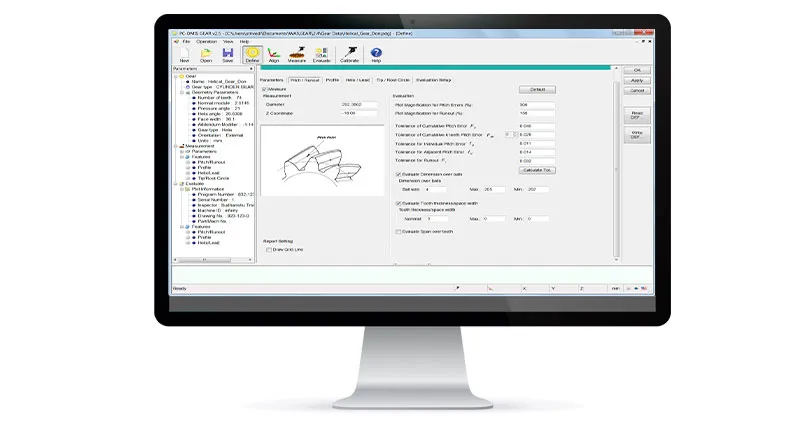The width and height of the screenshot is (800, 428).
Task: Enable Evaluate Span over teeth
Action: coord(398,231)
